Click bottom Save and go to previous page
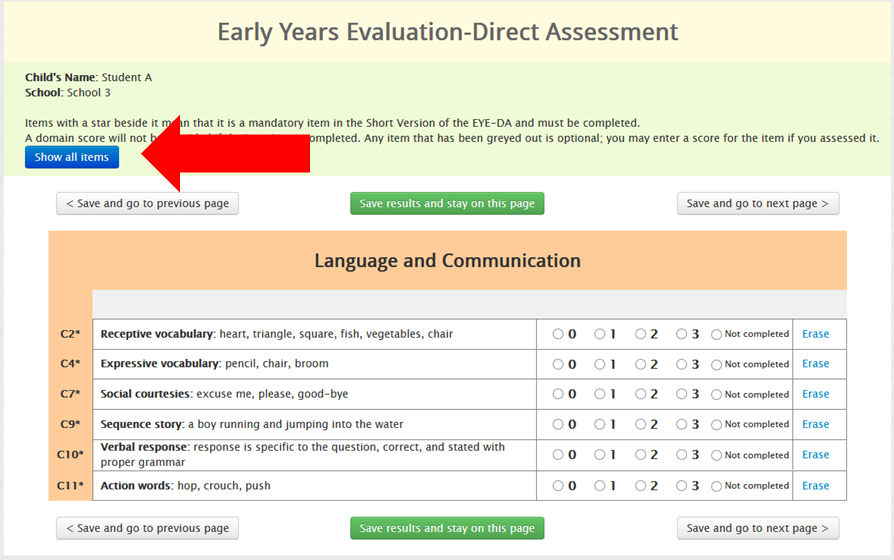The height and width of the screenshot is (560, 894). pos(147,528)
